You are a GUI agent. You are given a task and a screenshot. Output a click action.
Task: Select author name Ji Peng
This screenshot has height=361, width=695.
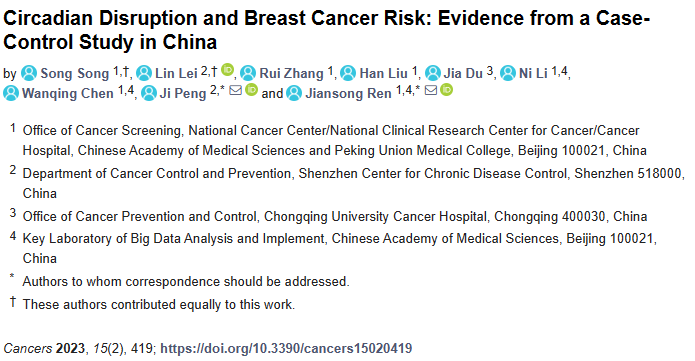(183, 94)
